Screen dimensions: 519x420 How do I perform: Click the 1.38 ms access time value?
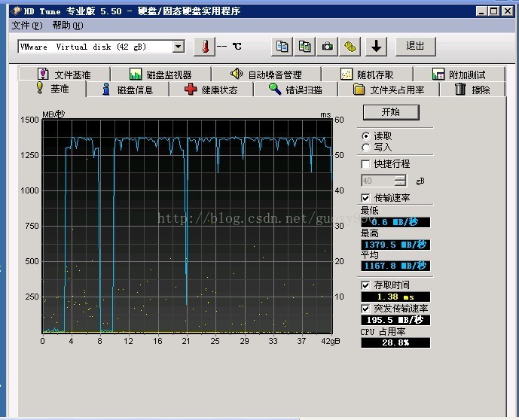point(395,297)
